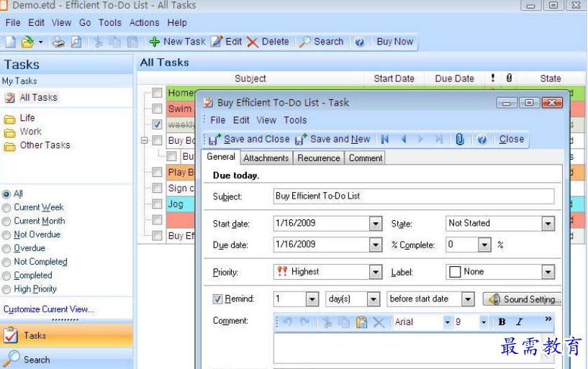Open font size 9 dropdown
The image size is (588, 369).
(484, 322)
